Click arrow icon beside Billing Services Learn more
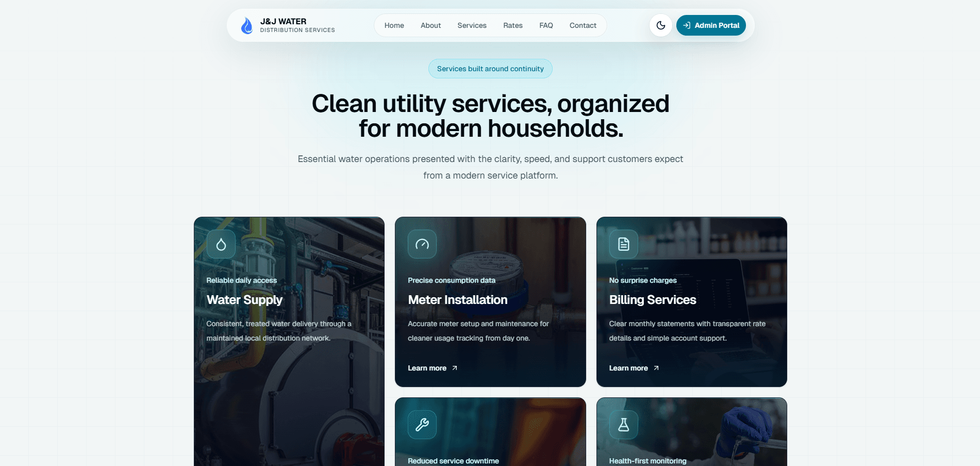The image size is (980, 466). pyautogui.click(x=656, y=368)
